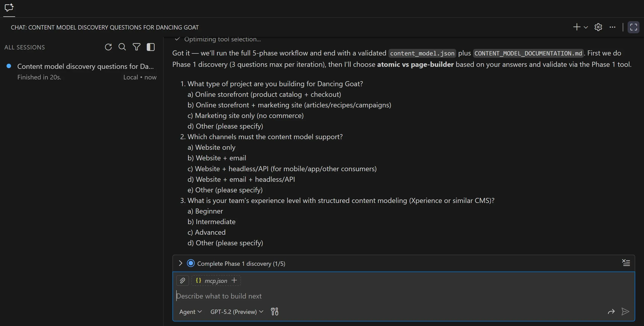Open the configure tools icon

coord(274,312)
